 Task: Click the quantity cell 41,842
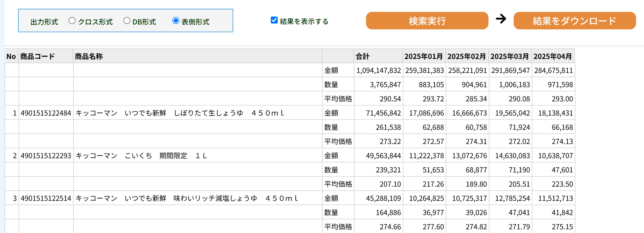(x=553, y=212)
